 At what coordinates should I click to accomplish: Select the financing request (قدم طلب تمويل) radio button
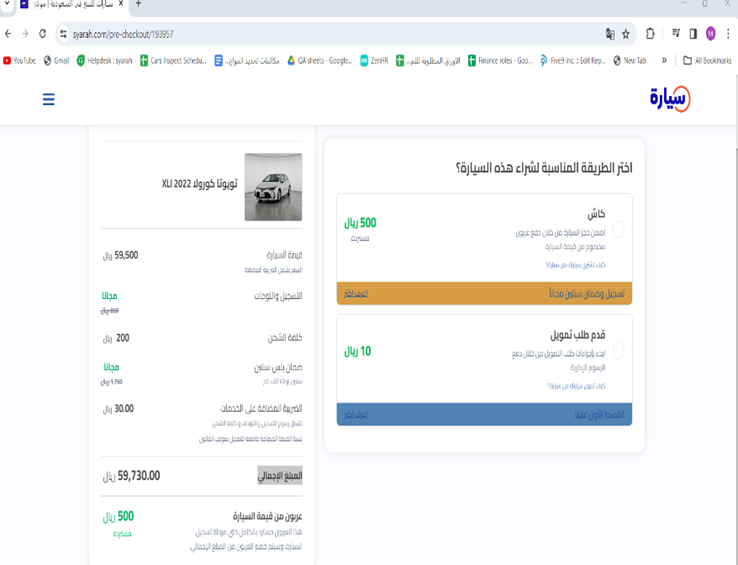click(x=618, y=351)
